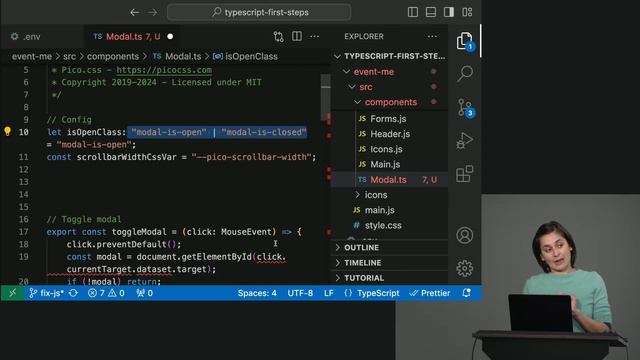640x360 pixels.
Task: Click the ports forwarded indicator showing 0
Action: point(144,293)
